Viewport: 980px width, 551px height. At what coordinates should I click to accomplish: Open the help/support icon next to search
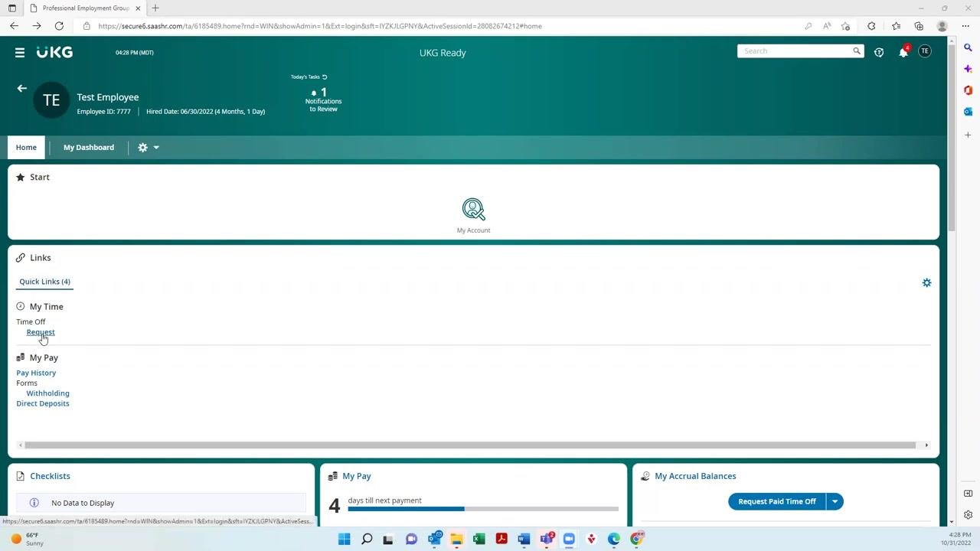point(879,52)
